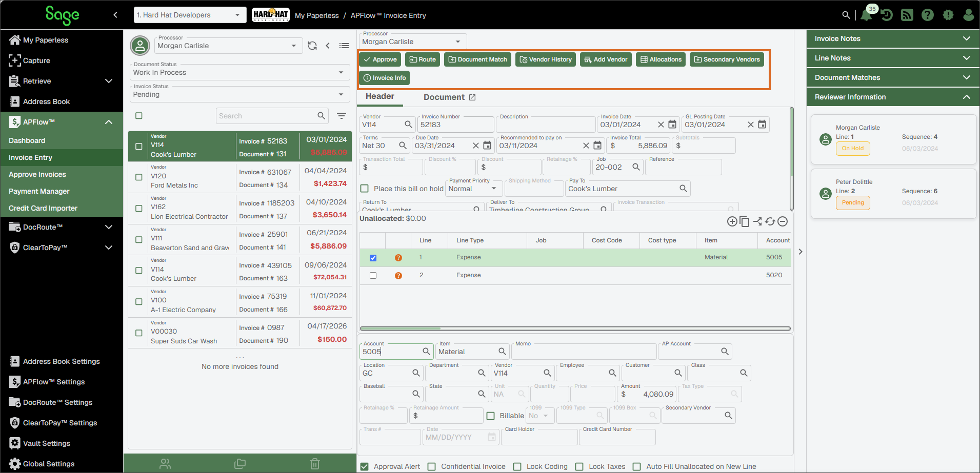Copy the selected allocation line
980x473 pixels.
point(745,221)
